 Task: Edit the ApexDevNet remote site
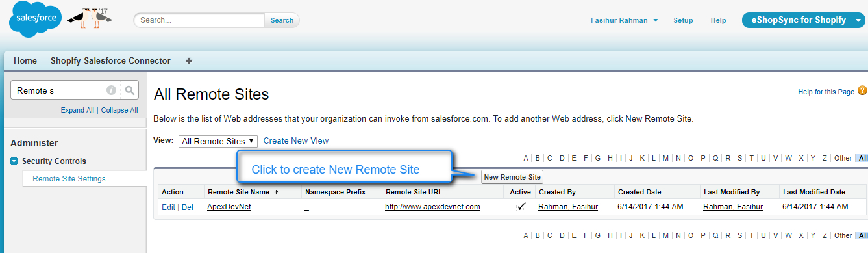(x=168, y=207)
